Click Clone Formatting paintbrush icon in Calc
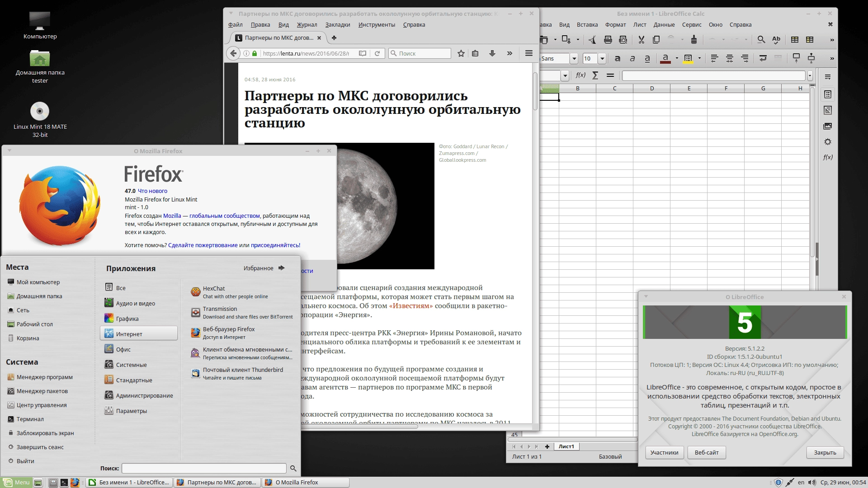The image size is (868, 488). (x=694, y=40)
